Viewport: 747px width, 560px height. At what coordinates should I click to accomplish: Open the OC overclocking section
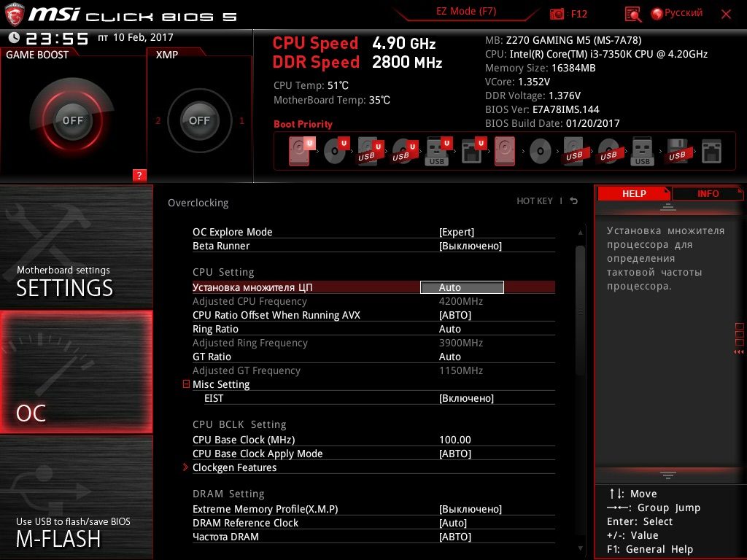pos(76,372)
